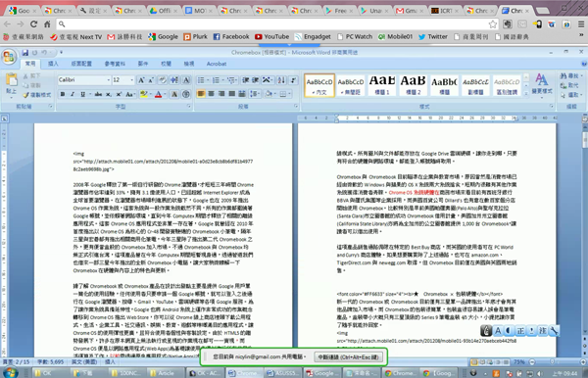
Task: Open the ribbon tab right of the first tab
Action: (53, 64)
